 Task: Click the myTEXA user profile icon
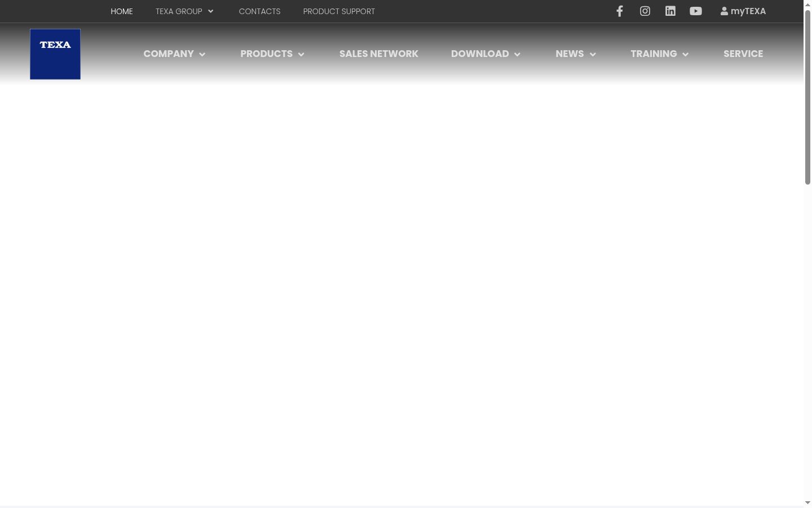724,11
